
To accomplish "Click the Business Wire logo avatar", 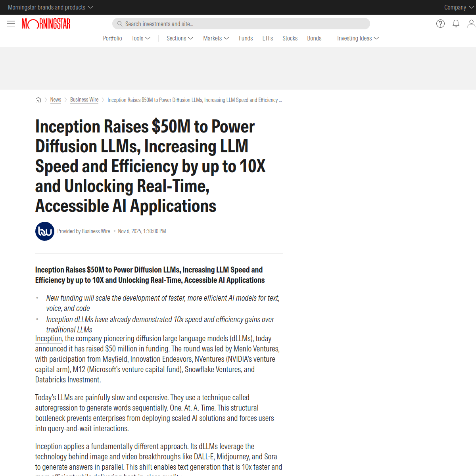I will click(44, 231).
